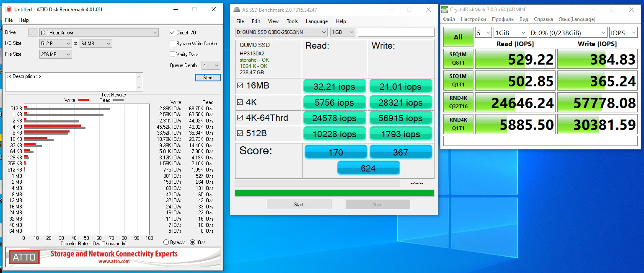Open the Queue Depth dropdown
644x273 pixels.
tap(211, 65)
